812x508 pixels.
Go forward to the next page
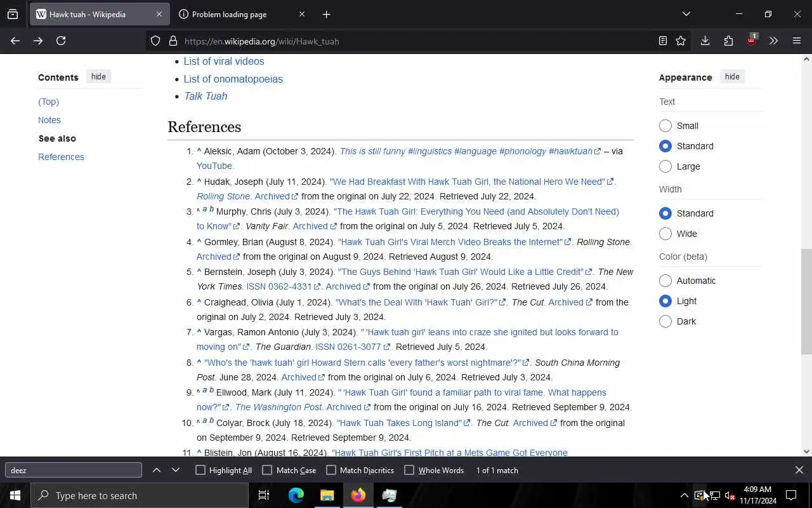coord(38,41)
